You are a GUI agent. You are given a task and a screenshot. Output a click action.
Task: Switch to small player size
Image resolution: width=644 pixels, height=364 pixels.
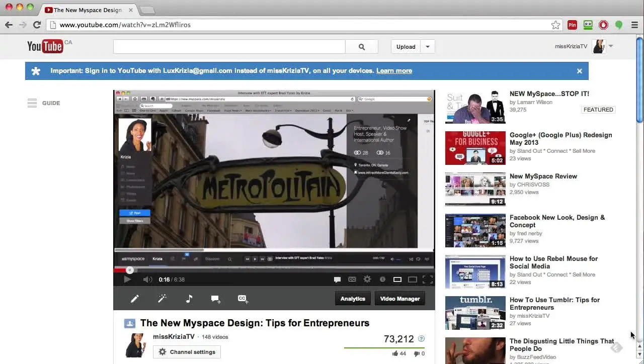(x=397, y=280)
